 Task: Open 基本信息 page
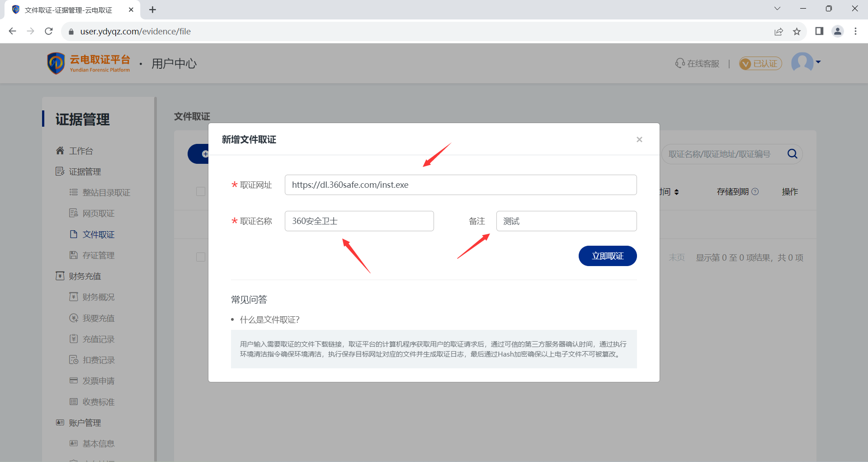99,443
